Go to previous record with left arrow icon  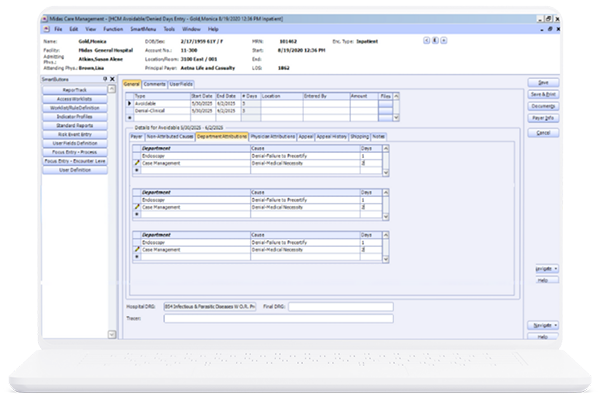(426, 41)
